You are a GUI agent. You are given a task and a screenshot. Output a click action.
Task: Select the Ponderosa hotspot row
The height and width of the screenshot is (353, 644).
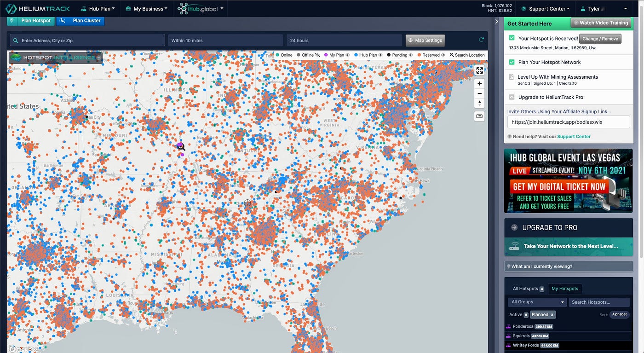(x=569, y=326)
